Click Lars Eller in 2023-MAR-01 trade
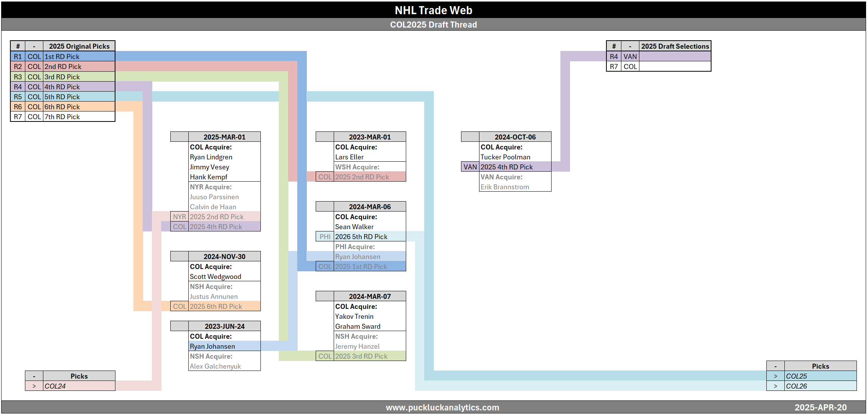868x415 pixels. tap(349, 157)
